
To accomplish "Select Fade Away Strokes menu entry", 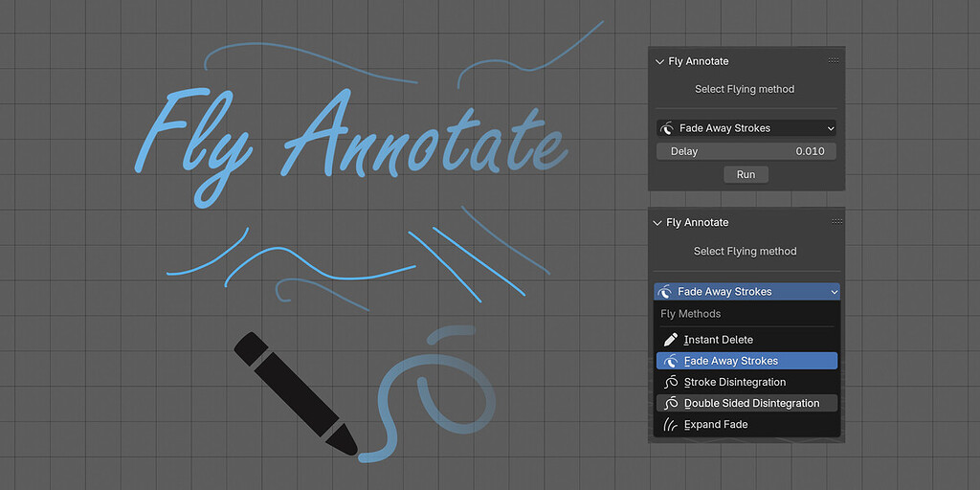I will click(x=746, y=361).
